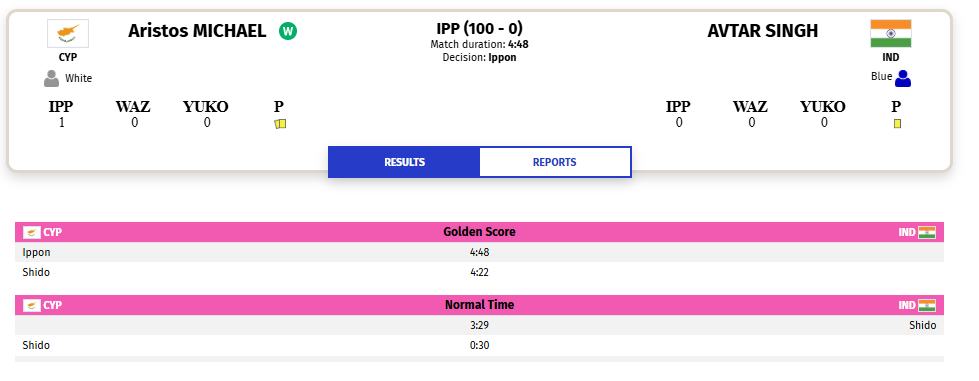Click the small Cyprus flag in Normal Time header

click(32, 305)
